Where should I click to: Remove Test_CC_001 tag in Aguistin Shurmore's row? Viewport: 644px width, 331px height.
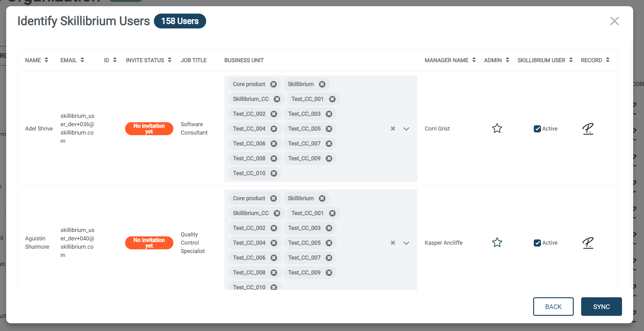coord(332,213)
